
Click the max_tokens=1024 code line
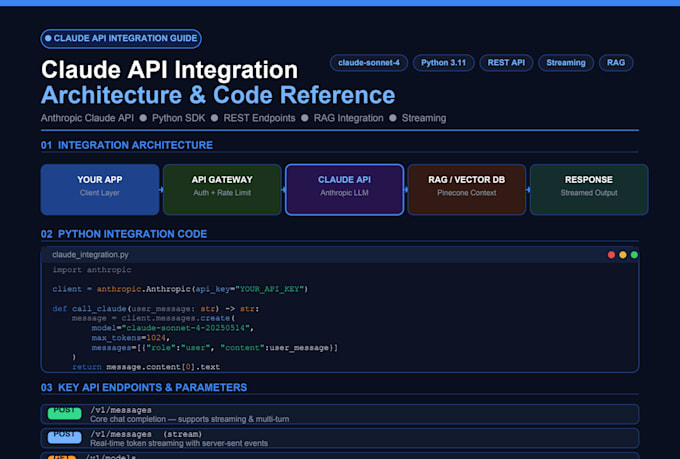[131, 338]
